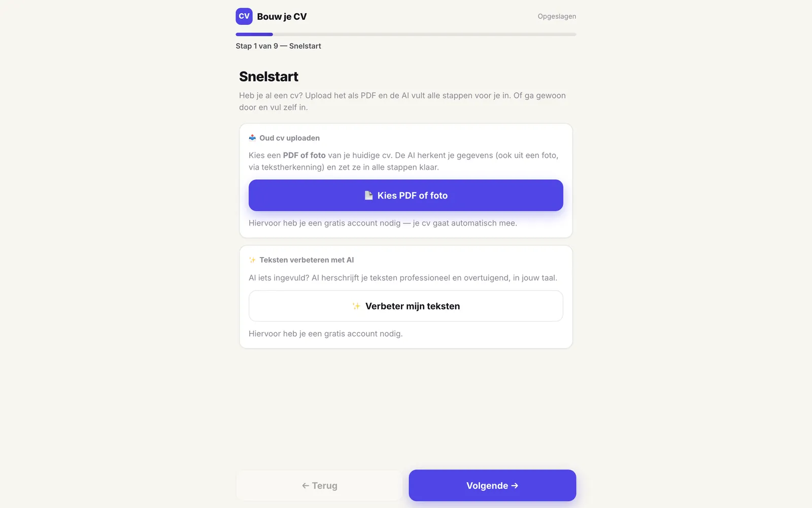Click the document icon on Kies PDF button

tap(369, 196)
